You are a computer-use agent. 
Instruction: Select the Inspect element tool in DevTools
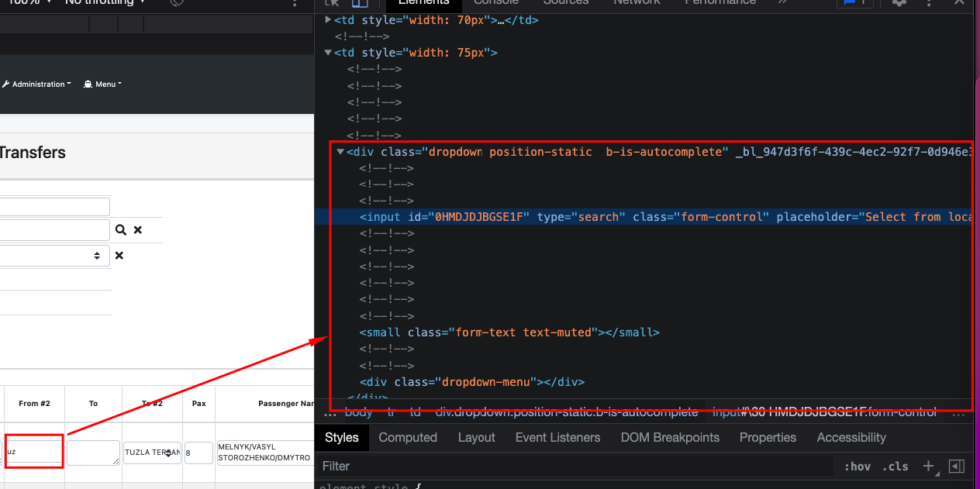coord(331,3)
